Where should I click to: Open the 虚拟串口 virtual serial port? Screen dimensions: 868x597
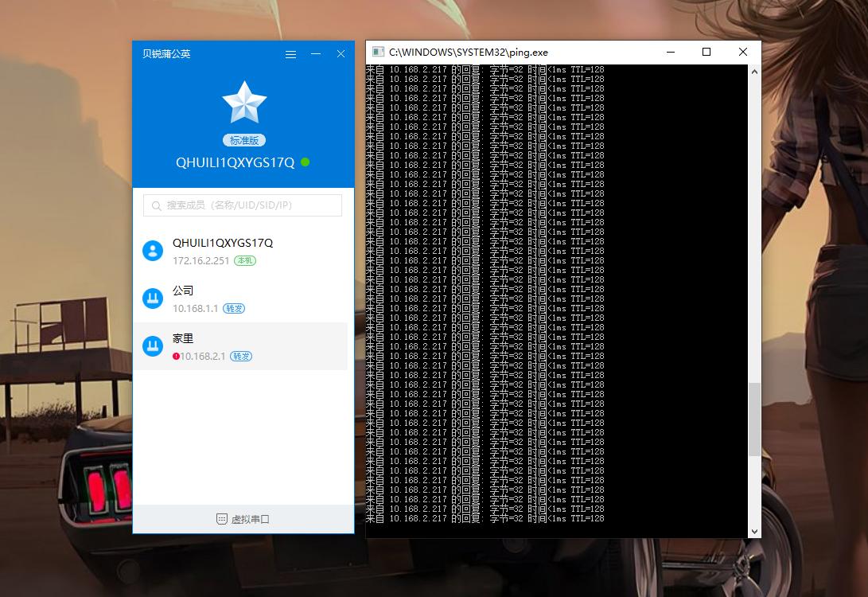[243, 519]
